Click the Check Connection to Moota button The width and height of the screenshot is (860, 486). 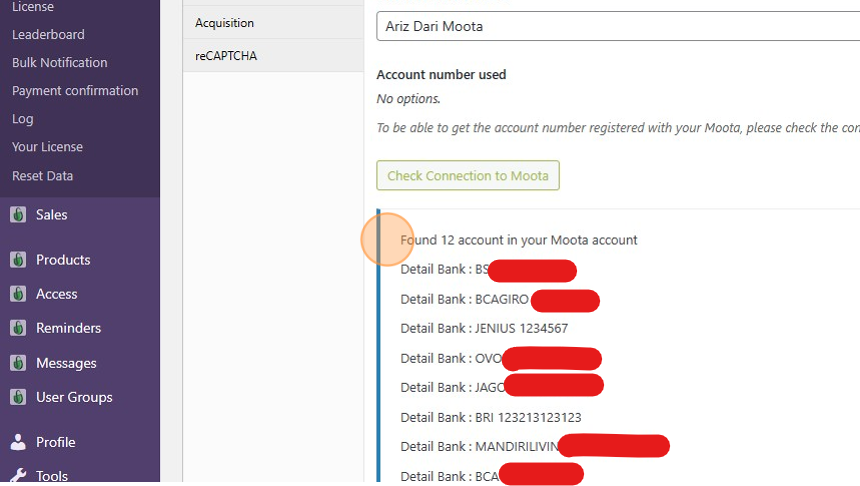[468, 176]
